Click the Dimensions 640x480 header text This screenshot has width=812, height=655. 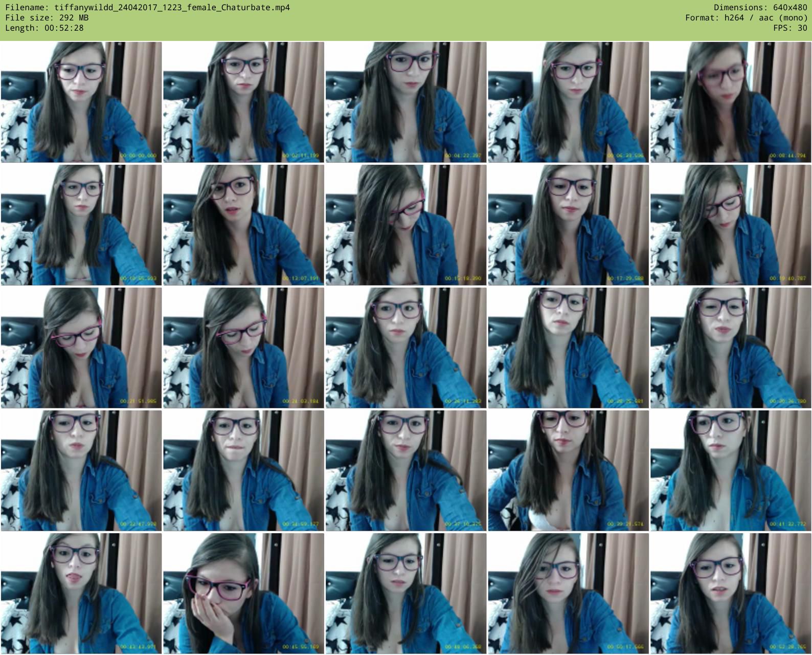click(760, 8)
